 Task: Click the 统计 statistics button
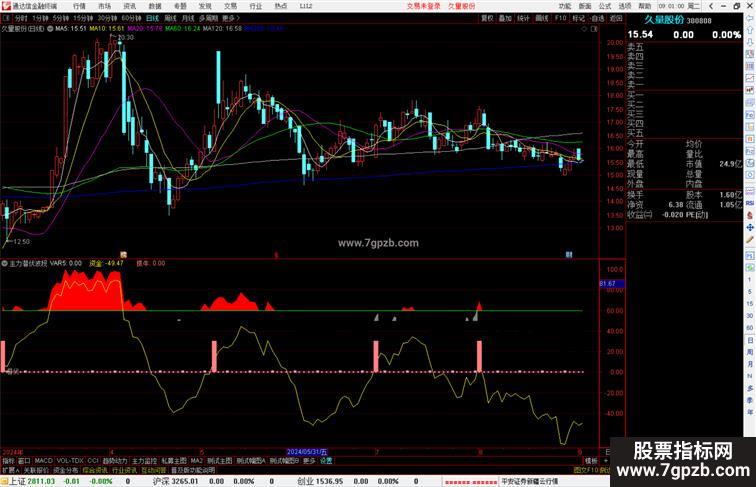pos(523,18)
